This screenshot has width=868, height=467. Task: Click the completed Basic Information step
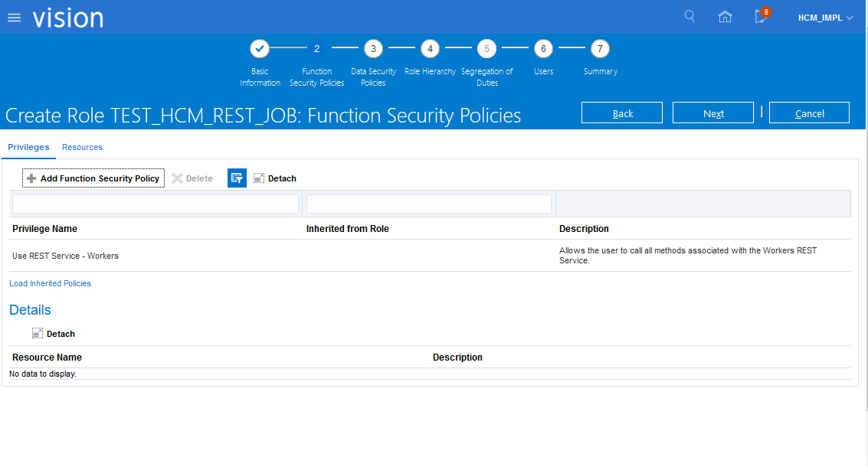click(x=260, y=49)
